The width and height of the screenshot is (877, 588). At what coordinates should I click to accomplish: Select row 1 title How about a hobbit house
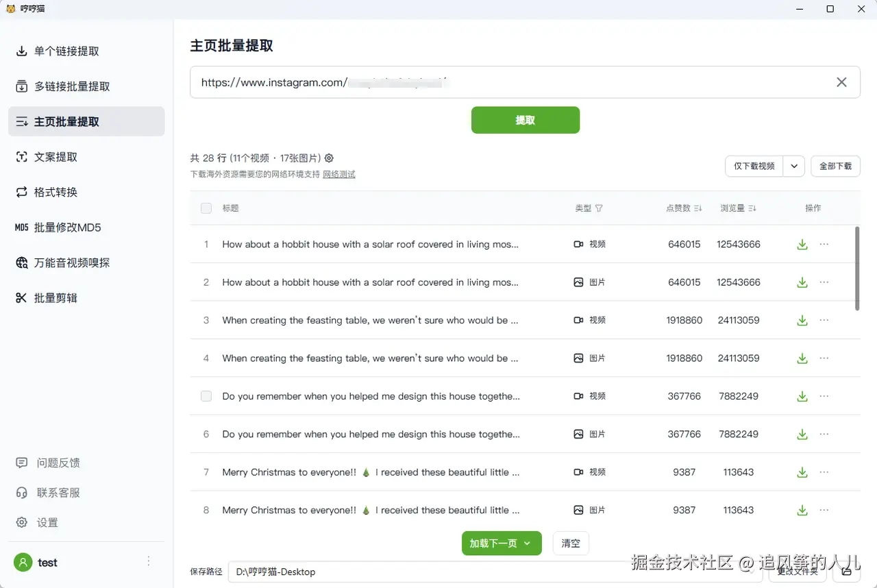[370, 244]
